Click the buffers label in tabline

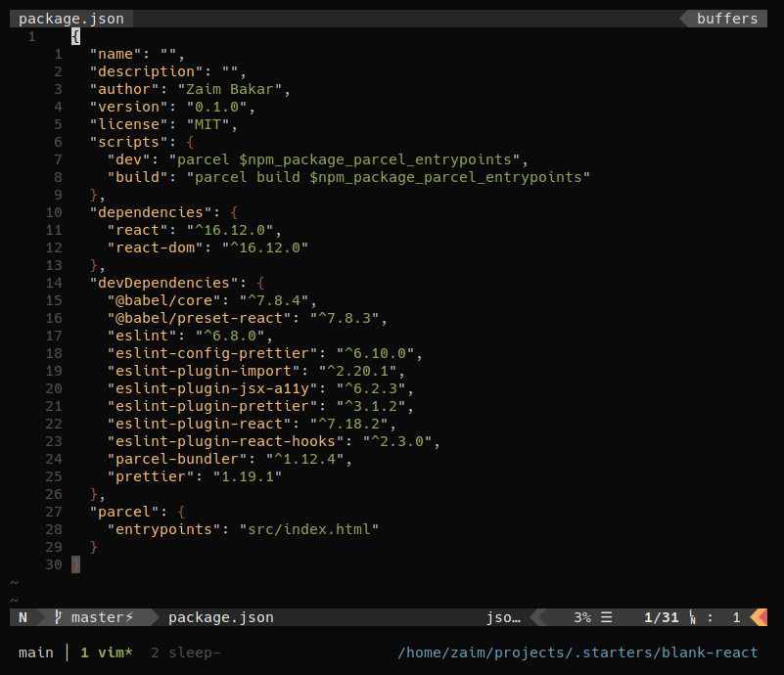727,19
